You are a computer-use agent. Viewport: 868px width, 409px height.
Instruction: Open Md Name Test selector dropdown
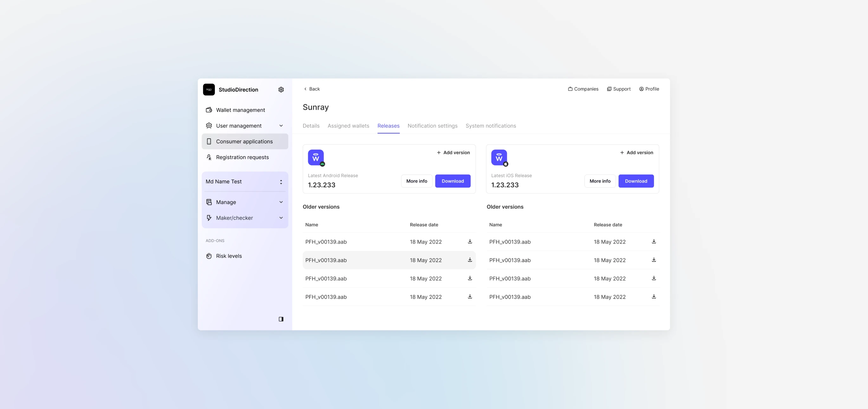click(x=245, y=182)
